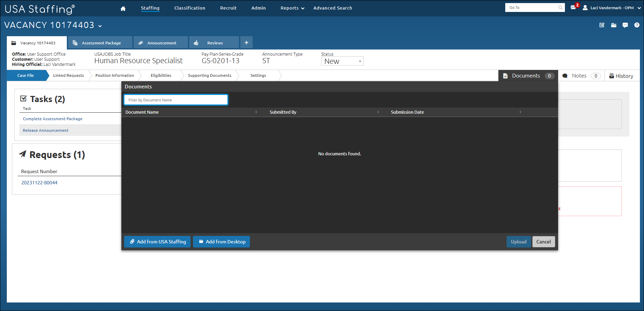Open the Complete Assessment Package task
This screenshot has width=644, height=311.
(53, 119)
